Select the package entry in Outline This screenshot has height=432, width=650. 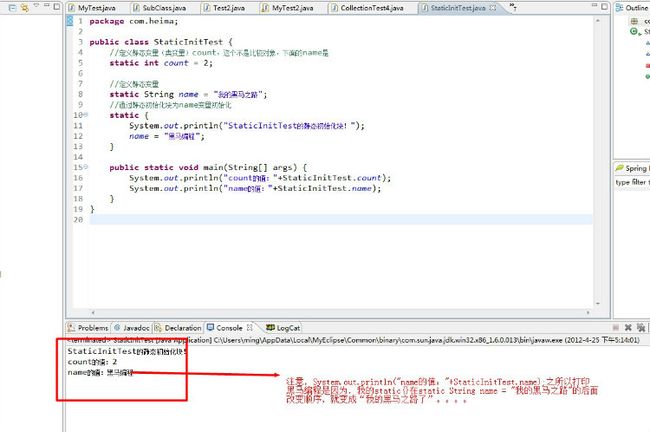pos(638,21)
